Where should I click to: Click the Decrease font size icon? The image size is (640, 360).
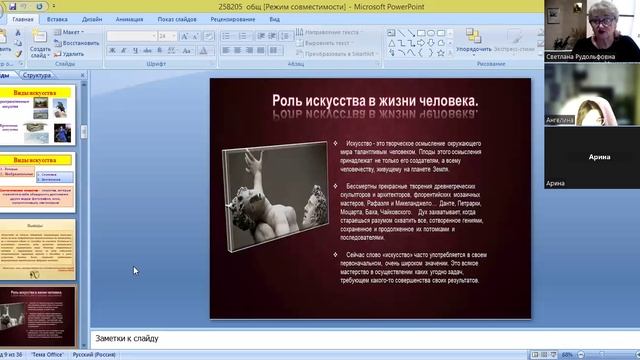(196, 36)
